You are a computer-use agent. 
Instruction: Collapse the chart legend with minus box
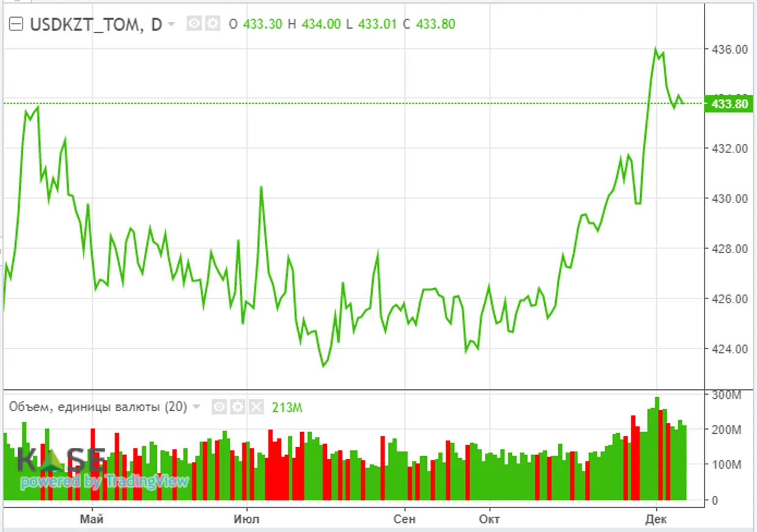(x=17, y=24)
